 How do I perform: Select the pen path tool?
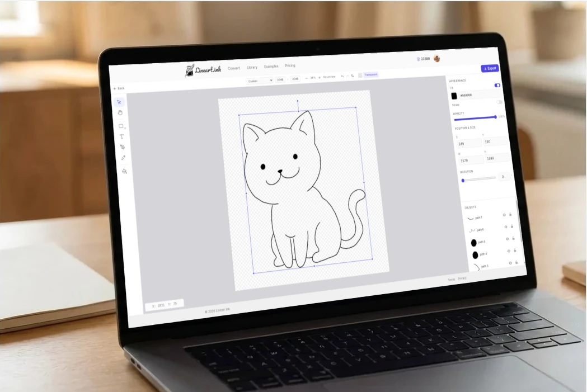pos(123,147)
